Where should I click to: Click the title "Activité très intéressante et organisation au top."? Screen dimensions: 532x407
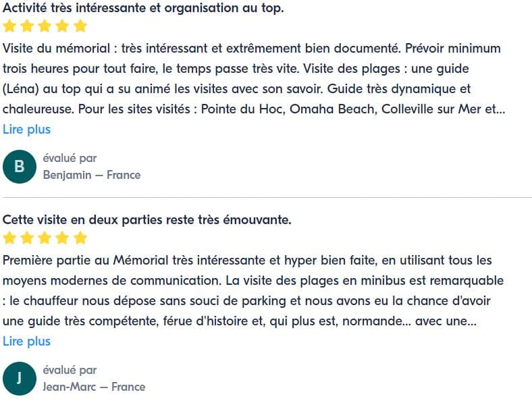[x=143, y=8]
